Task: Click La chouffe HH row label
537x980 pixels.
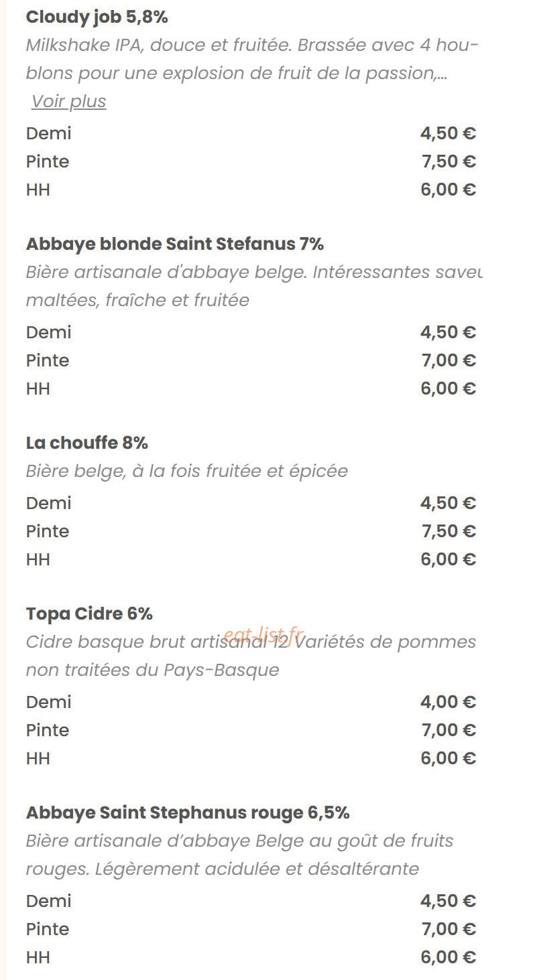Action: pos(38,559)
